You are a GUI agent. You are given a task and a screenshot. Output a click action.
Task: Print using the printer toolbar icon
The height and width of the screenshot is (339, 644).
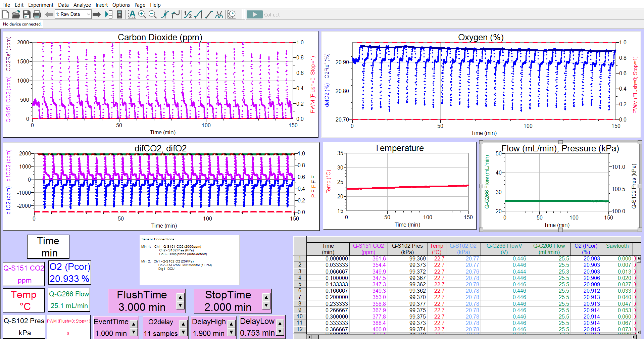click(x=37, y=14)
